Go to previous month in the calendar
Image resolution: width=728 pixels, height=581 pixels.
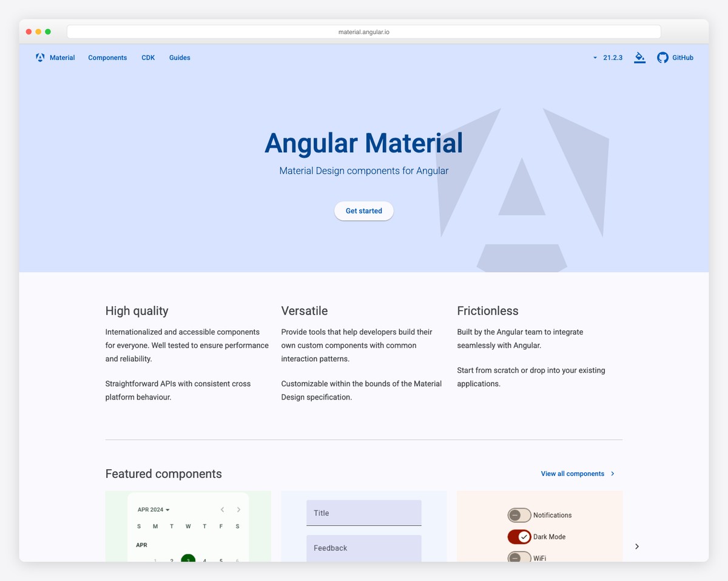click(x=222, y=509)
